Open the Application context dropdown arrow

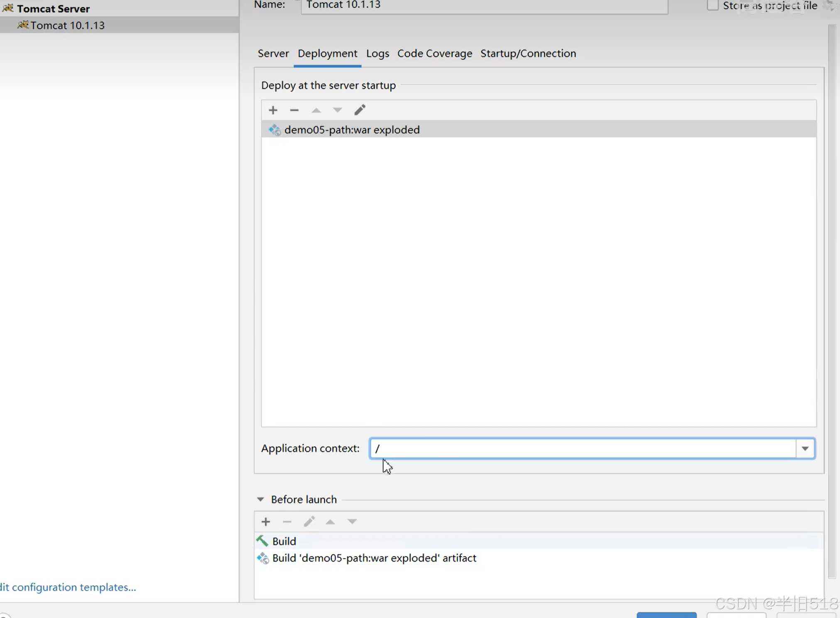click(805, 449)
